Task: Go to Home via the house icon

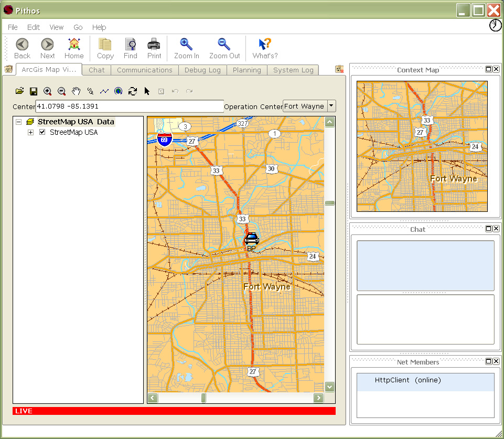Action: [x=74, y=48]
